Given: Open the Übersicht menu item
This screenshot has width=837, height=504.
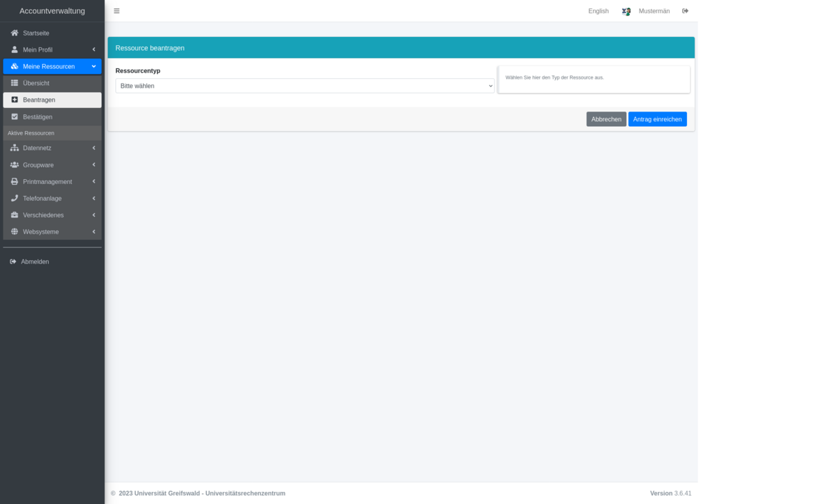Looking at the screenshot, I should [x=36, y=83].
